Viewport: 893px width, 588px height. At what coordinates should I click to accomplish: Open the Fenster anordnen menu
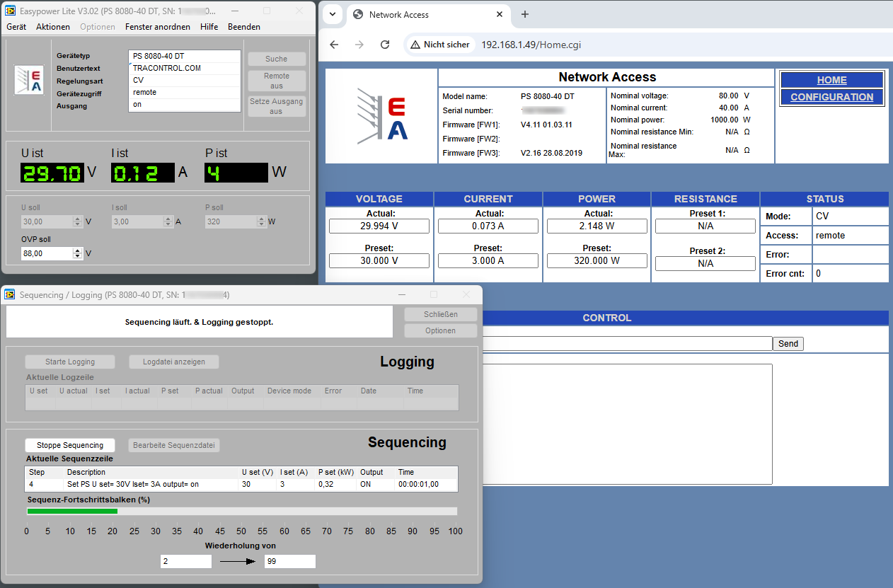click(x=158, y=27)
